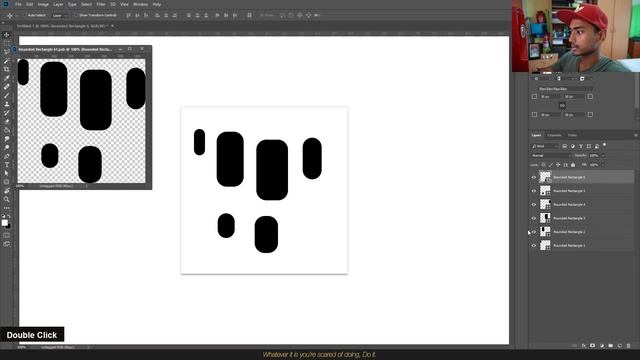Filter layers by pixel image icon

tap(564, 146)
